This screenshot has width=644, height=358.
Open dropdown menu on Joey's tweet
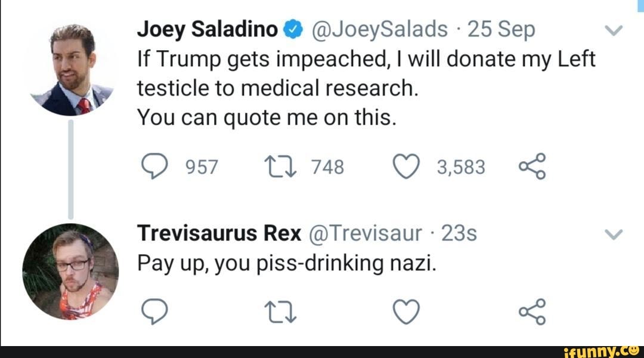click(612, 29)
